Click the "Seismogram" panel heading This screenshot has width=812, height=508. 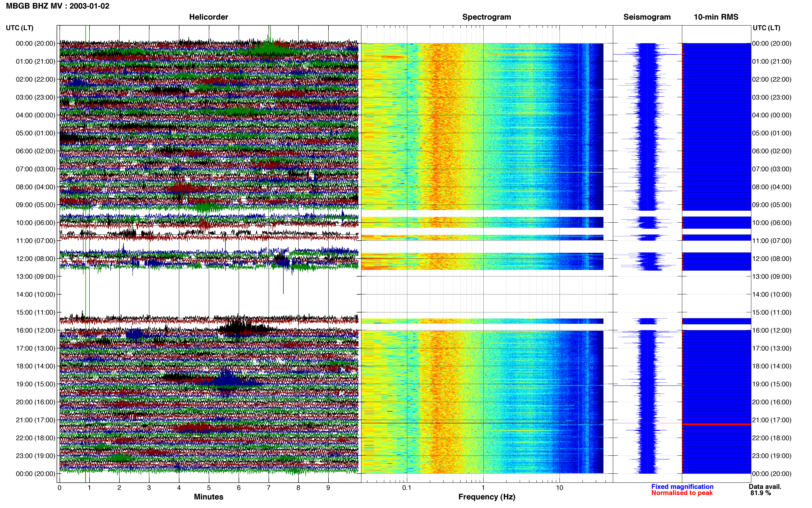[x=647, y=17]
